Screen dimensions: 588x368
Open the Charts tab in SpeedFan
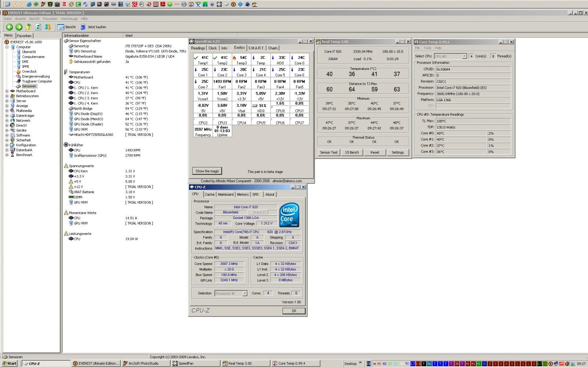click(x=273, y=48)
